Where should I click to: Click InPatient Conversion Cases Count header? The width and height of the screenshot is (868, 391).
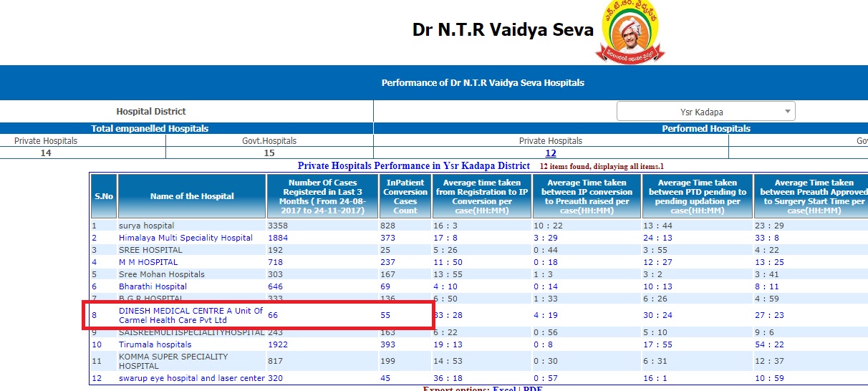click(405, 196)
